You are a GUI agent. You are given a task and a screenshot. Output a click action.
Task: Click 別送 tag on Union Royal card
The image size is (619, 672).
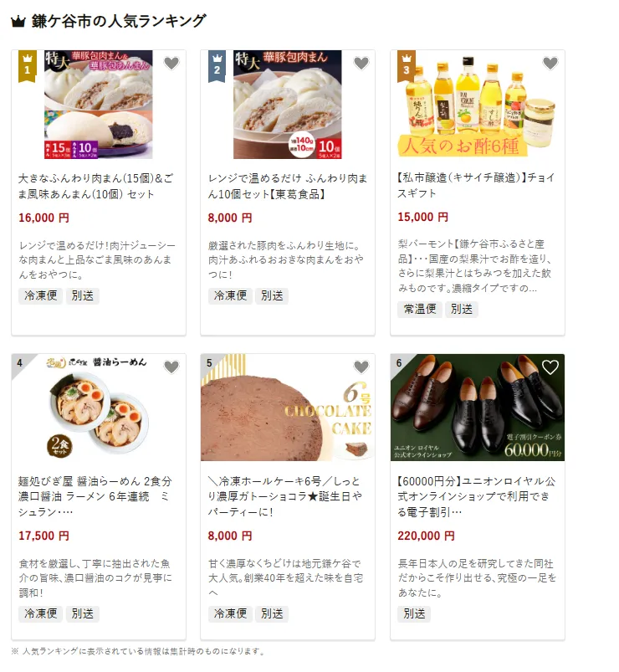click(414, 613)
